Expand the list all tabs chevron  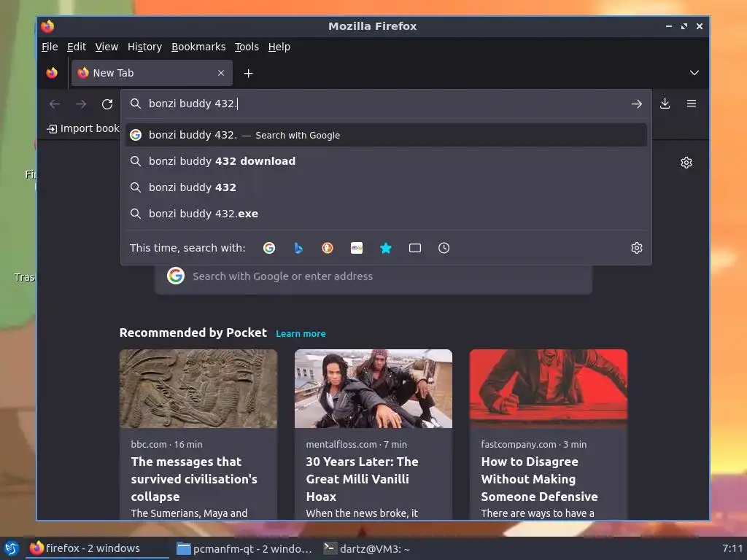pyautogui.click(x=694, y=73)
